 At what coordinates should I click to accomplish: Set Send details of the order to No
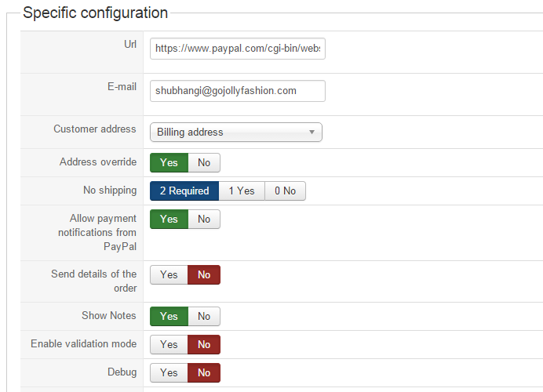pos(204,275)
